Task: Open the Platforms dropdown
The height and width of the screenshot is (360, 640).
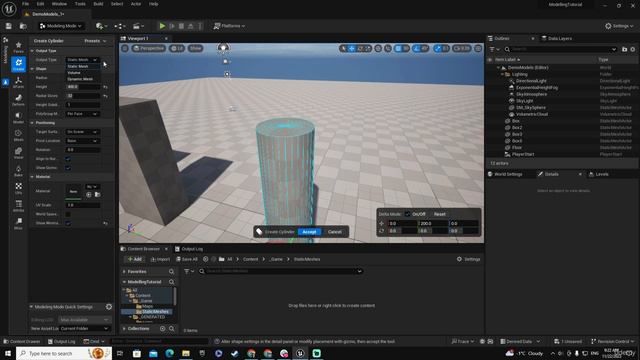Action: click(229, 26)
